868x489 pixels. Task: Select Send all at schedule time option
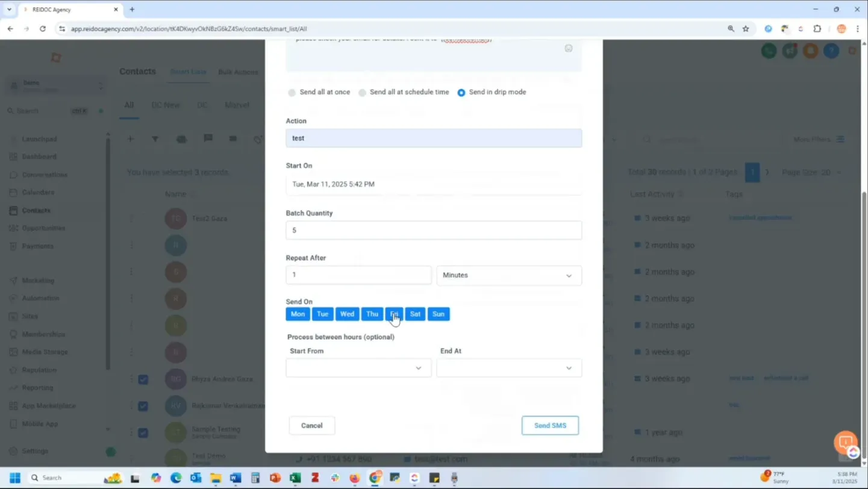pyautogui.click(x=362, y=93)
